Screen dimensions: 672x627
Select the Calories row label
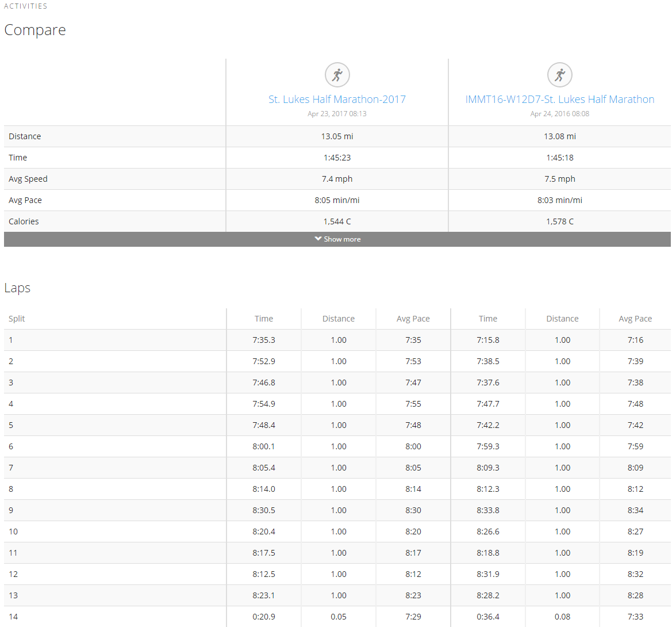point(24,221)
